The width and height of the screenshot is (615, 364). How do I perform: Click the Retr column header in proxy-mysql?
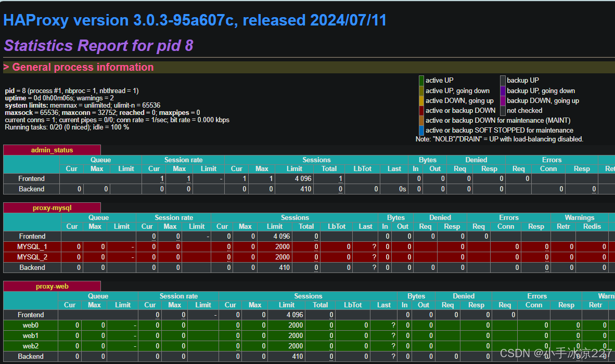tap(563, 227)
